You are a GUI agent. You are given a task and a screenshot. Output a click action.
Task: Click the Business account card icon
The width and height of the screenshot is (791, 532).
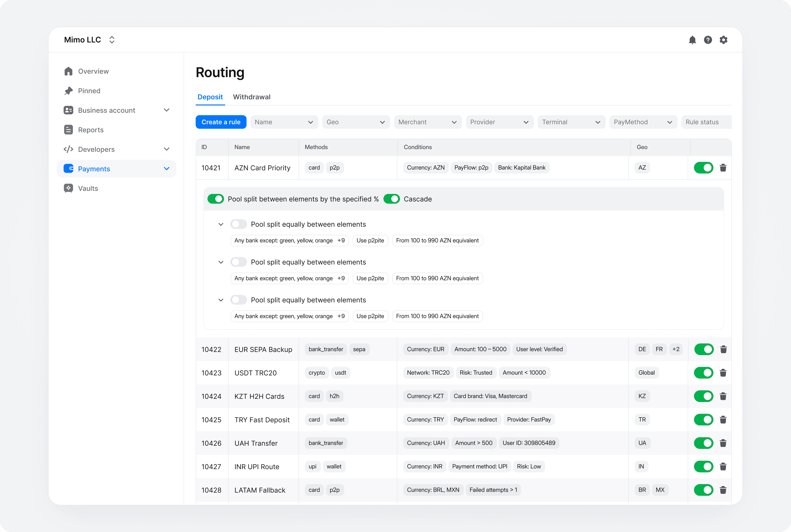pos(68,110)
